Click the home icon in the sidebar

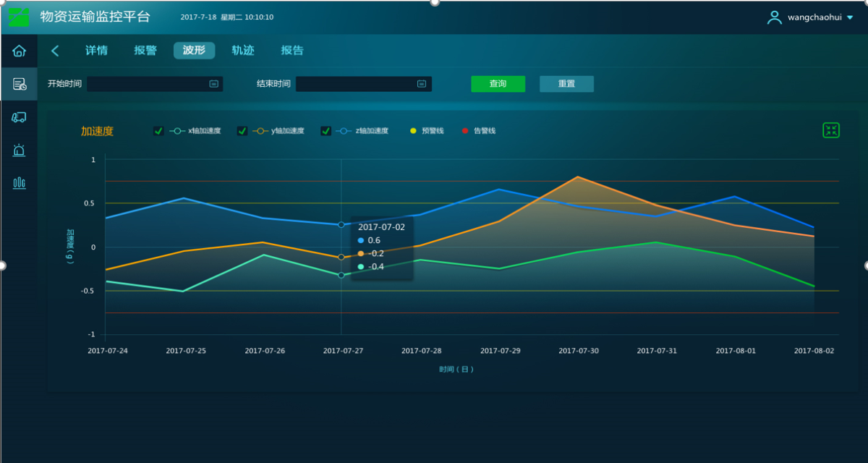pos(20,51)
